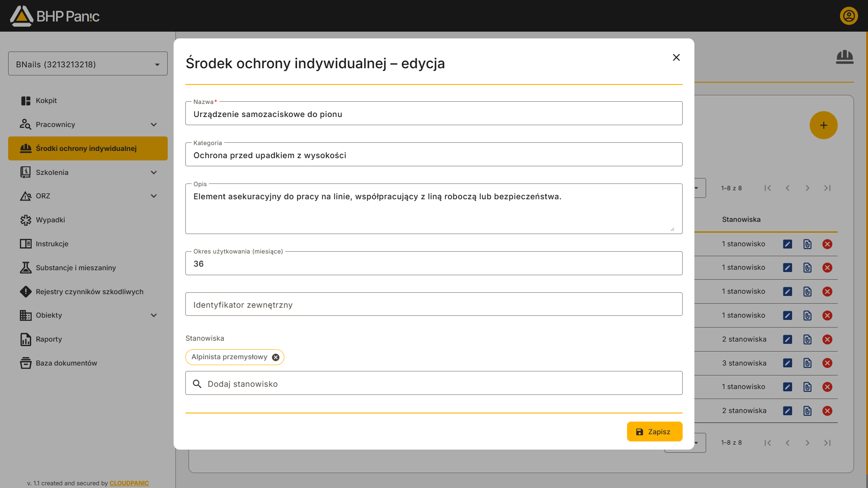Screen dimensions: 868x488
Task: Open Instrukcje in sidebar
Action: click(x=88, y=244)
